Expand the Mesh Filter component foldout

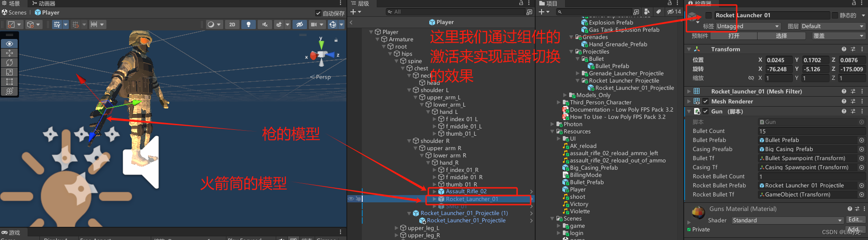click(x=689, y=91)
